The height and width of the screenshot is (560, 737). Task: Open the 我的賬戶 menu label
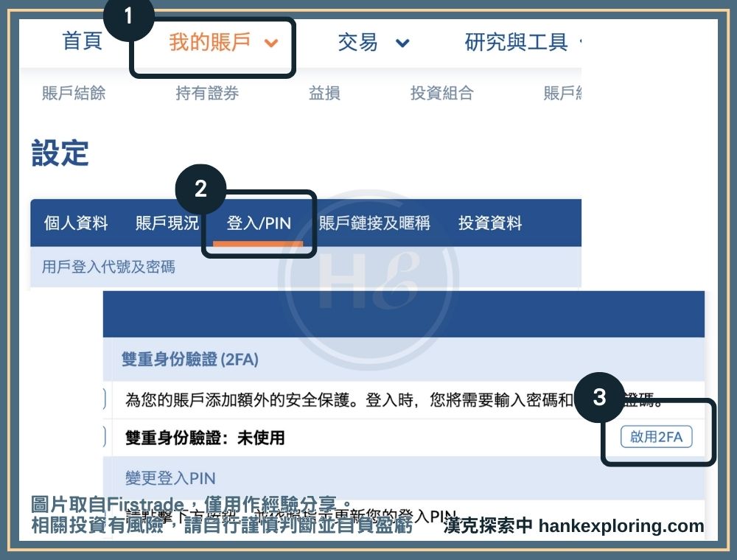[x=210, y=42]
